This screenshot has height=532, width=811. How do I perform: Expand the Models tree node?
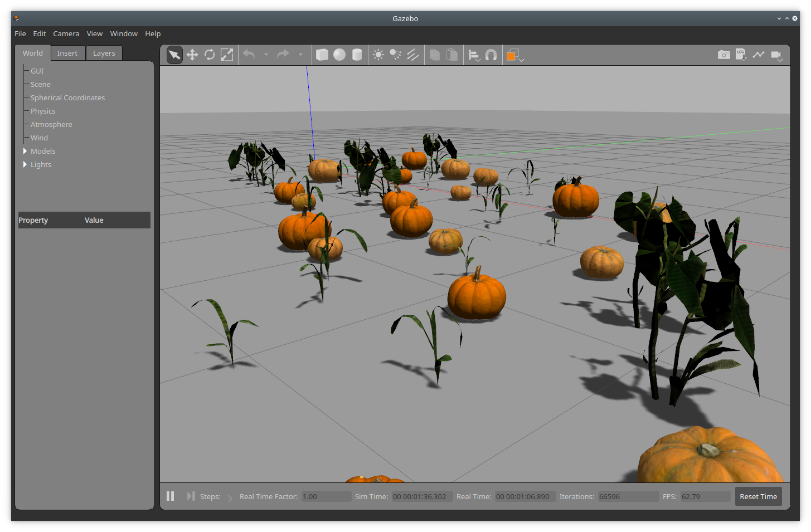coord(25,151)
